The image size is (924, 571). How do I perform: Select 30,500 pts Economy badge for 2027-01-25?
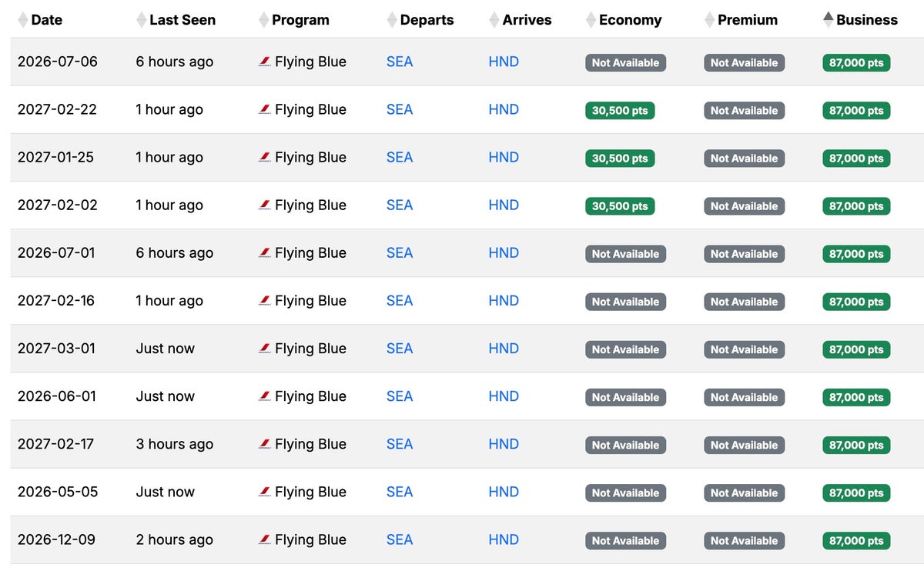620,159
